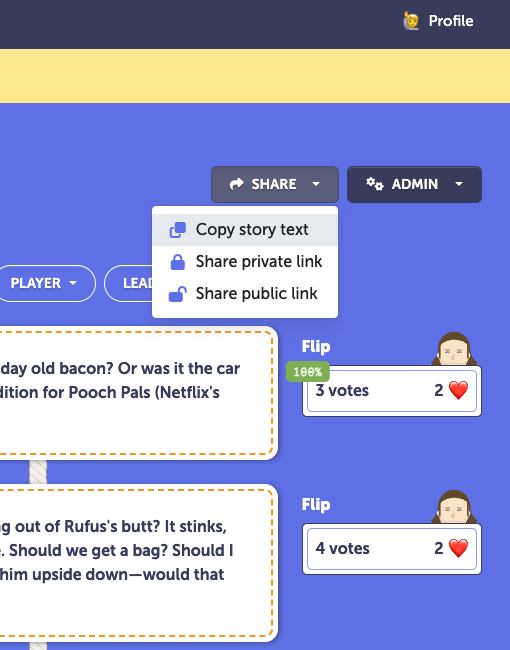Image resolution: width=510 pixels, height=650 pixels.
Task: Click Flip's avatar on the second story card
Action: click(x=454, y=507)
